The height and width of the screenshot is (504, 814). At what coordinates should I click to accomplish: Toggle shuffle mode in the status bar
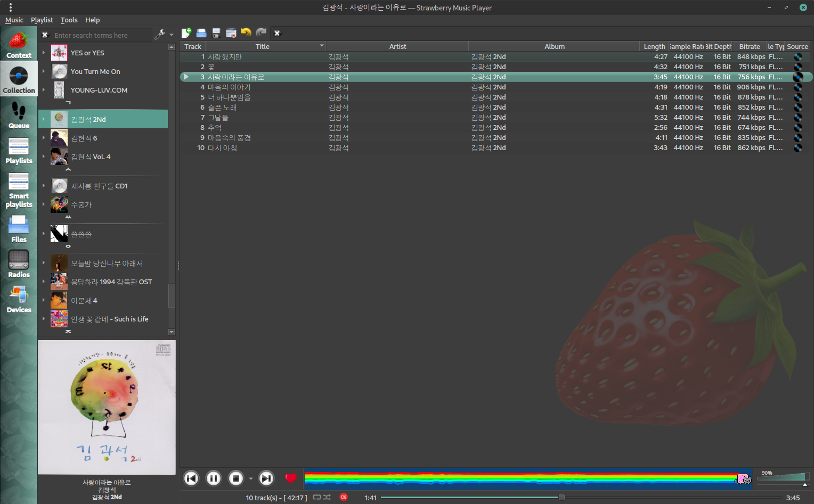coord(327,497)
